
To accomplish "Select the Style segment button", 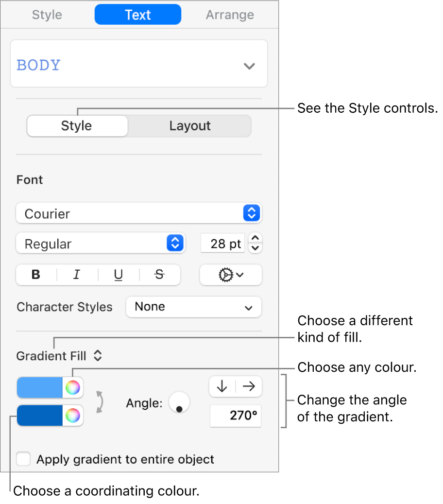I will point(77,126).
